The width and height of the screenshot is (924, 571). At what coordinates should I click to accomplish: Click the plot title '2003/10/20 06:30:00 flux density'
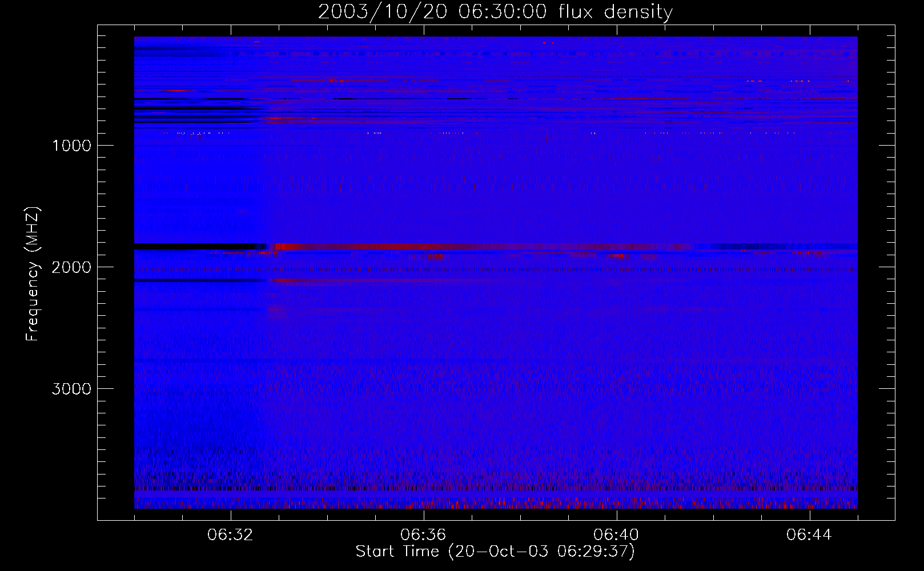(x=495, y=11)
